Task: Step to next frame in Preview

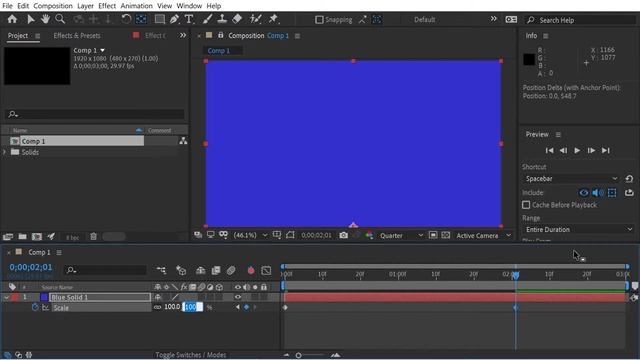Action: [x=591, y=150]
